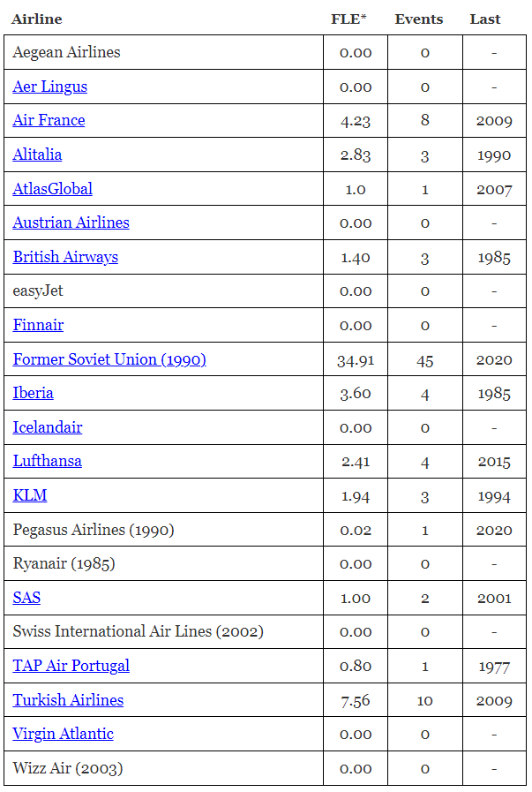Screen dimensions: 532x792
Task: Click the easyJet row name cell
Action: coord(38,290)
